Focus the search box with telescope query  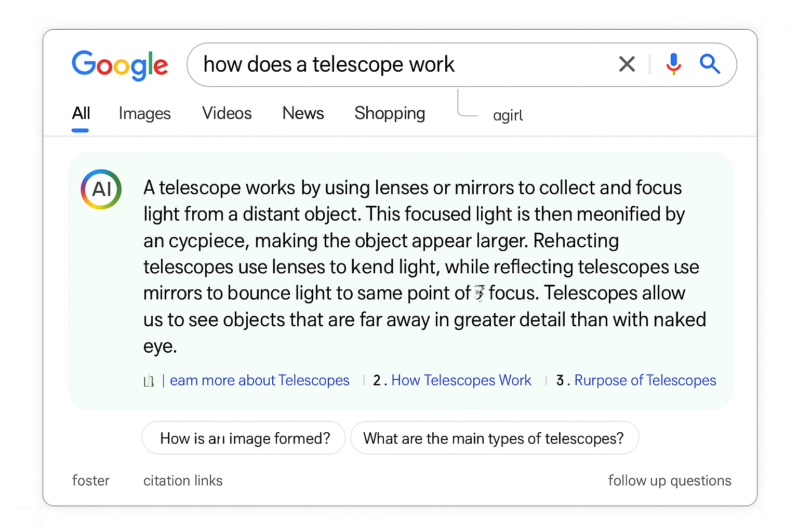tap(461, 65)
